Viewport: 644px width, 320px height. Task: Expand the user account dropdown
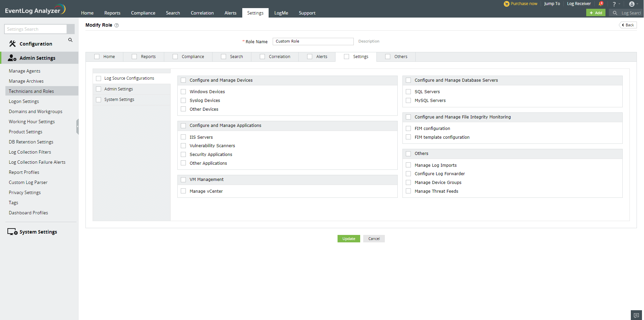(633, 4)
